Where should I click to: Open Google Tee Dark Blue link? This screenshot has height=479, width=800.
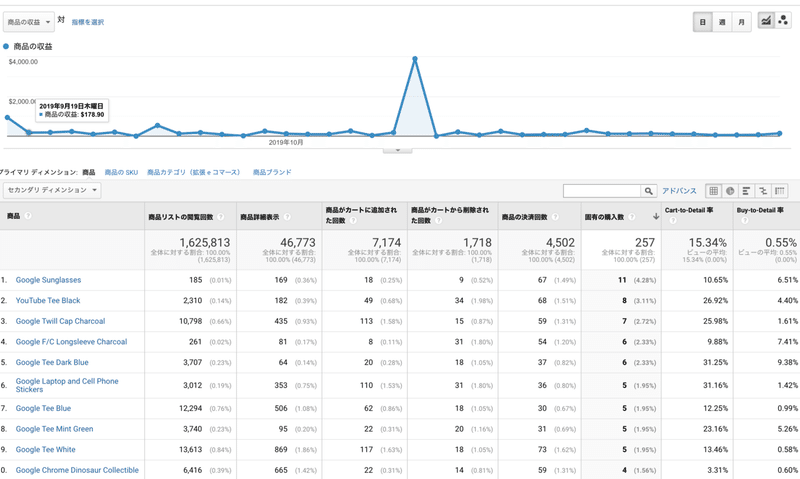[x=52, y=362]
